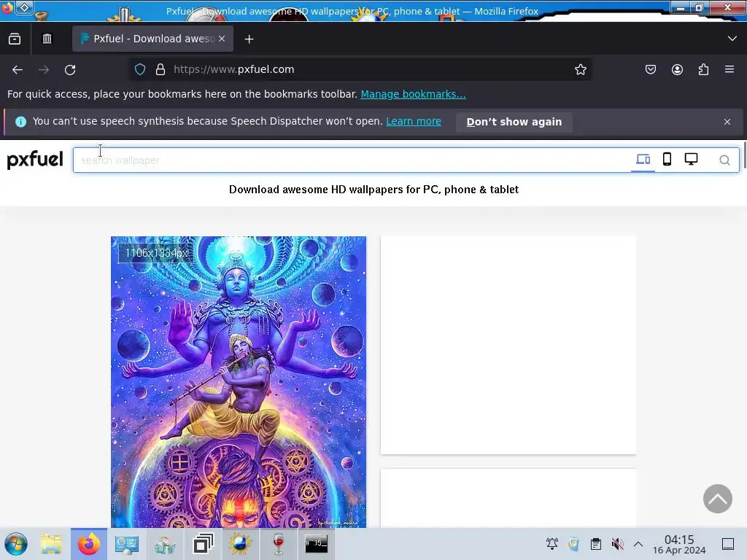The image size is (747, 560).
Task: Open the terminal from the taskbar
Action: click(316, 543)
